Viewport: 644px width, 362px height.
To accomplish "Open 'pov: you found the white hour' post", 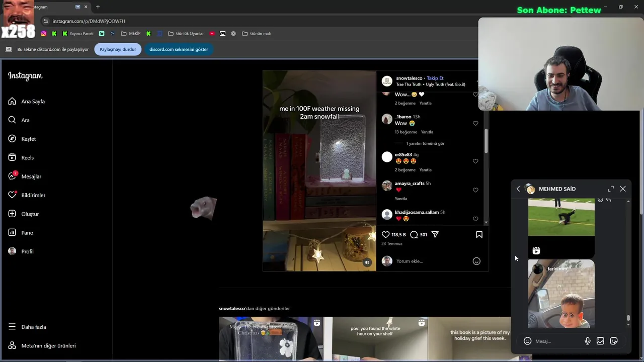I will point(375,339).
